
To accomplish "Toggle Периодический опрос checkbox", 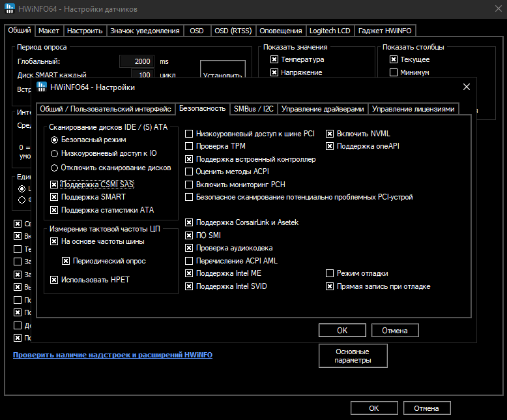I will pyautogui.click(x=66, y=261).
